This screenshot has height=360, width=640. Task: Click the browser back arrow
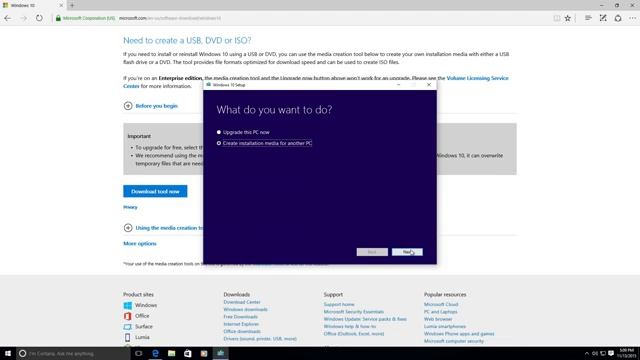coord(8,18)
